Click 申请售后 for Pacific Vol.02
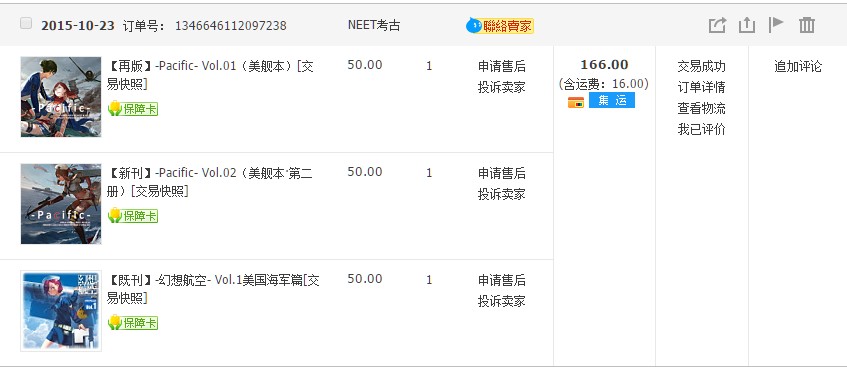Image resolution: width=847 pixels, height=367 pixels. coord(501,173)
